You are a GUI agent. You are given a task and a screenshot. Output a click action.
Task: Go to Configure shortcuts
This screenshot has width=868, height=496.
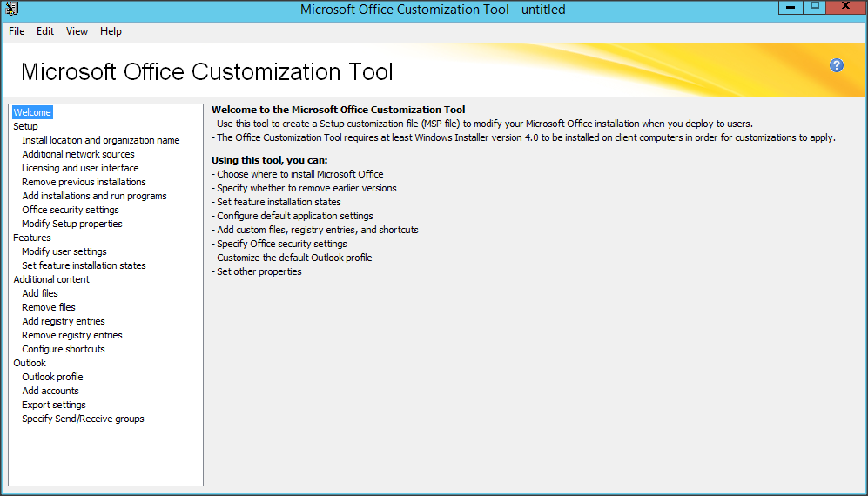(64, 349)
